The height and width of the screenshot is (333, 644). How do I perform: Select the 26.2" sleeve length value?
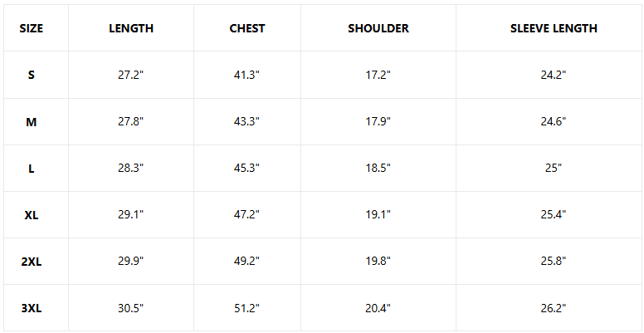pos(554,308)
